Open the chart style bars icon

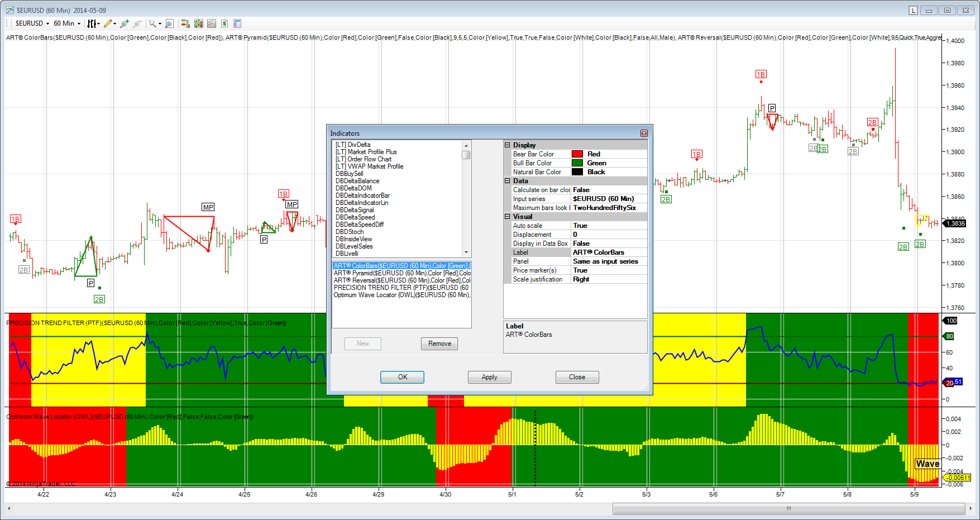tap(92, 23)
